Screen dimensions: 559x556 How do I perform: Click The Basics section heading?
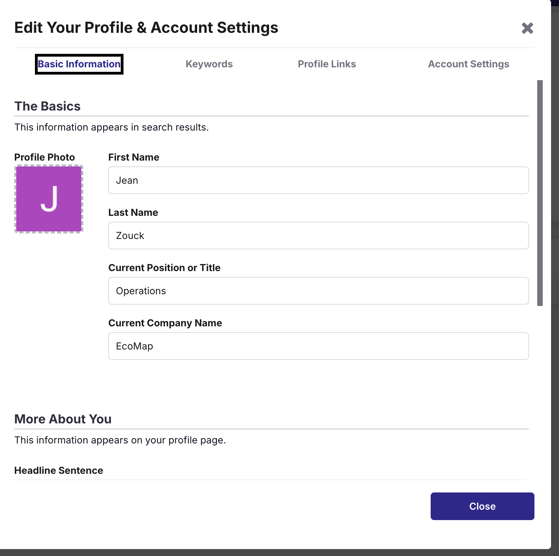click(x=47, y=106)
